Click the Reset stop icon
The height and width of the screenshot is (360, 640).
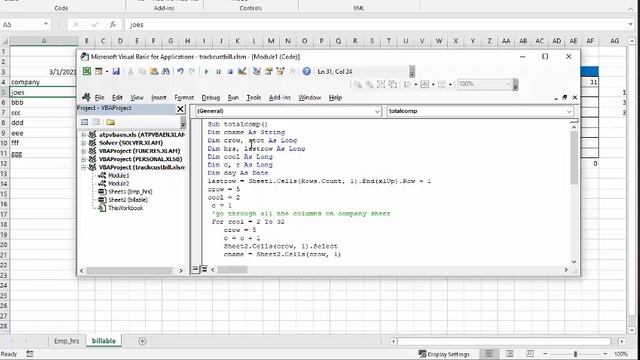point(230,71)
